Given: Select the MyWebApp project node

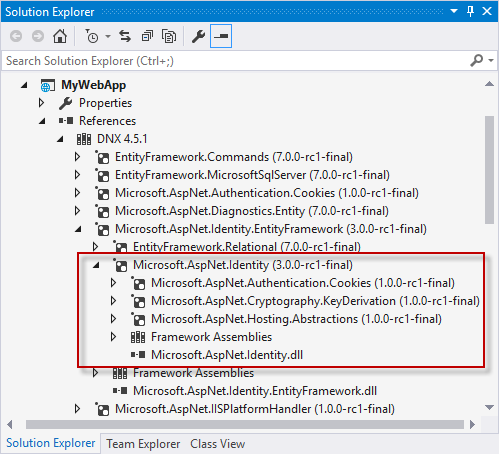Looking at the screenshot, I should point(93,85).
